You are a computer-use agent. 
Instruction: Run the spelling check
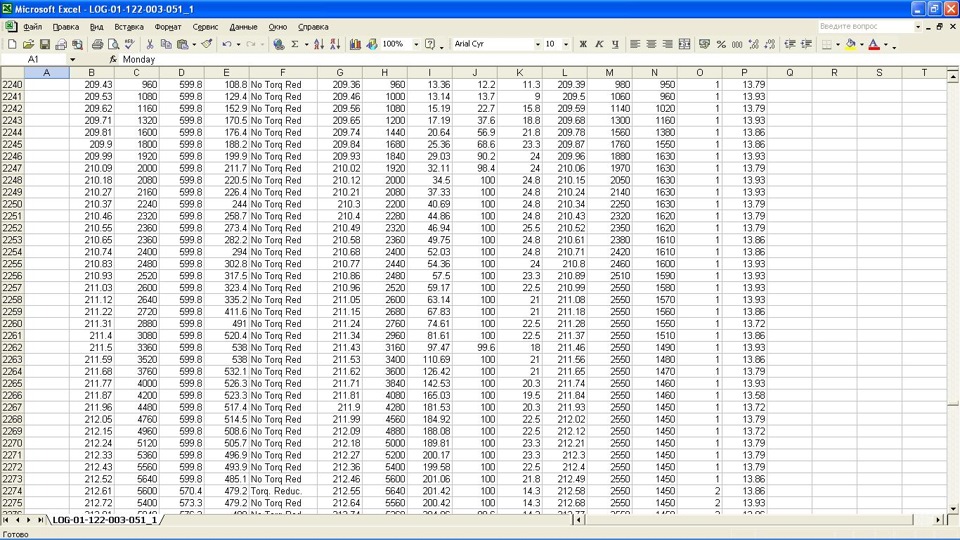click(129, 44)
